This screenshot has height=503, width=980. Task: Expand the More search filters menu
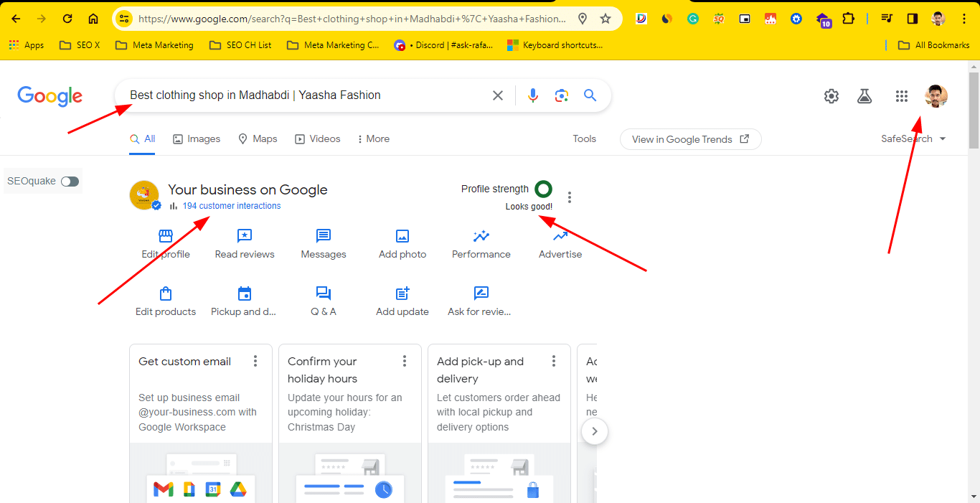[x=373, y=139]
